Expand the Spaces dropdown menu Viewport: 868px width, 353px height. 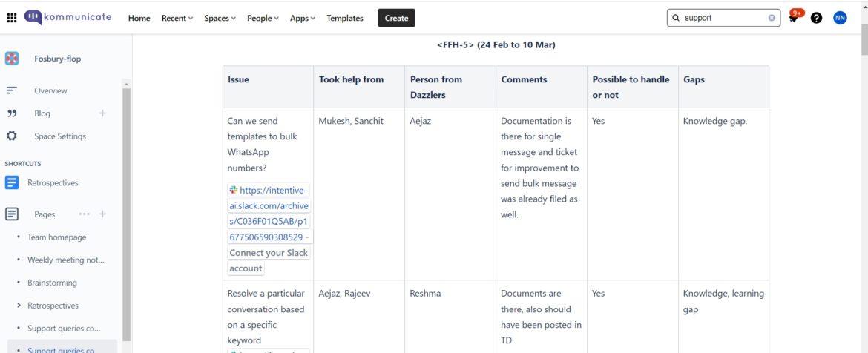click(220, 18)
